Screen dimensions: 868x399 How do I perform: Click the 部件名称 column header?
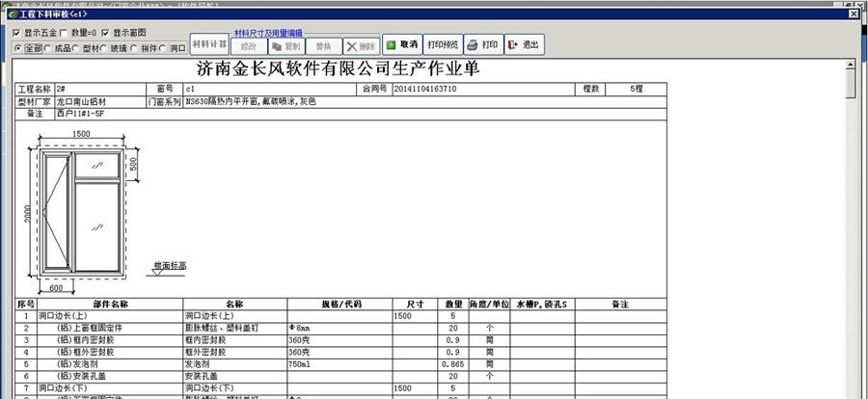(x=111, y=305)
